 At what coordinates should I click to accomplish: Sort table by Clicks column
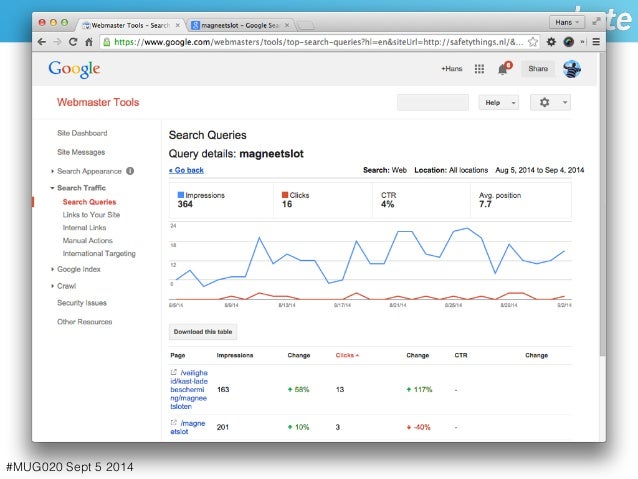[347, 355]
